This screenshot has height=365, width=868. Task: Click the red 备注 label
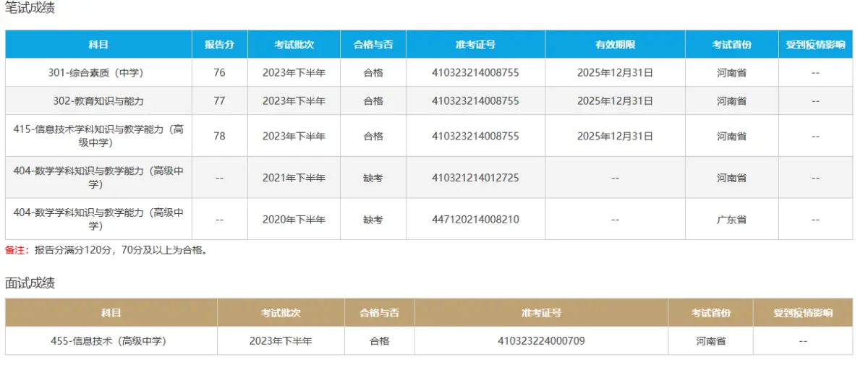(16, 251)
